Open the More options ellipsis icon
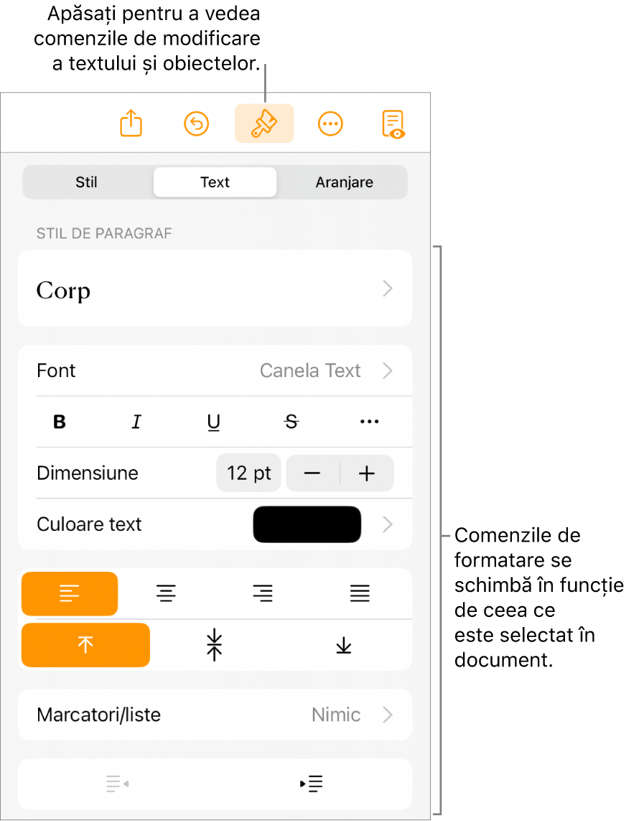The height and width of the screenshot is (821, 644). [x=330, y=124]
